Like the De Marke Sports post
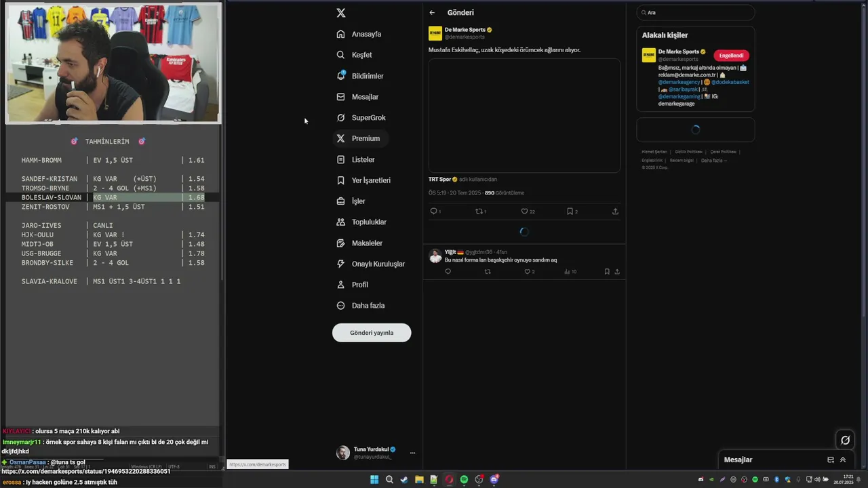 524,211
